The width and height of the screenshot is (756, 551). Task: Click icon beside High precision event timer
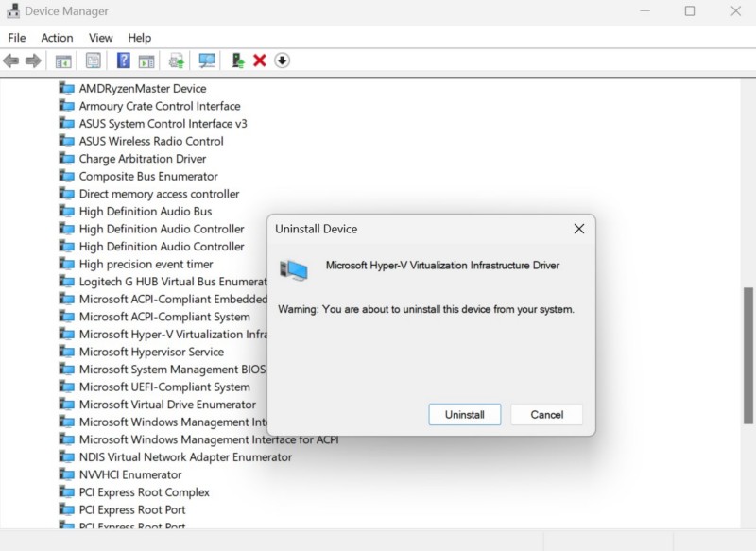click(x=66, y=264)
